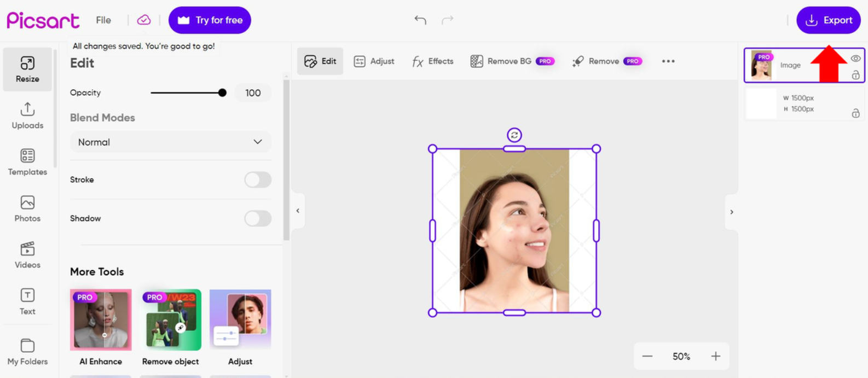Image resolution: width=868 pixels, height=378 pixels.
Task: Click the Export button
Action: coord(829,20)
